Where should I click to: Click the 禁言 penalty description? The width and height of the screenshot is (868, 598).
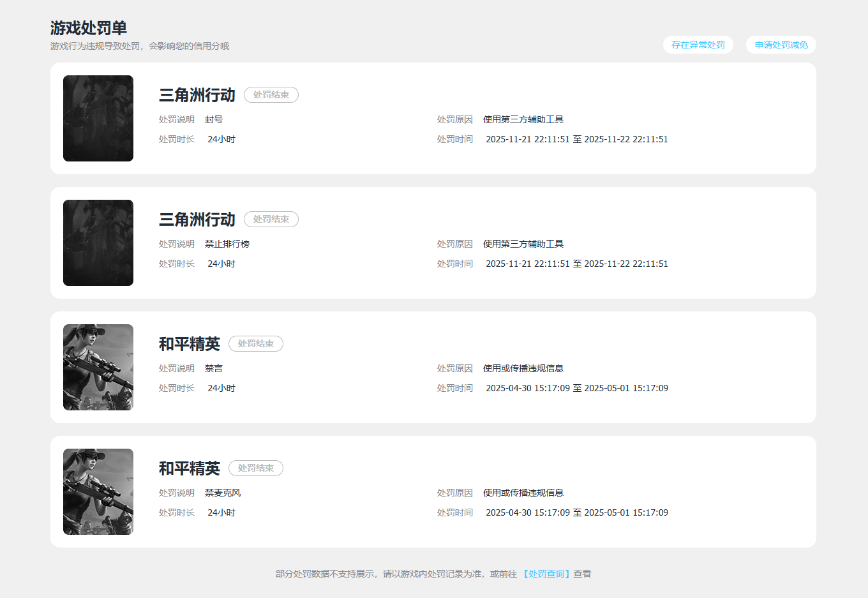point(214,368)
